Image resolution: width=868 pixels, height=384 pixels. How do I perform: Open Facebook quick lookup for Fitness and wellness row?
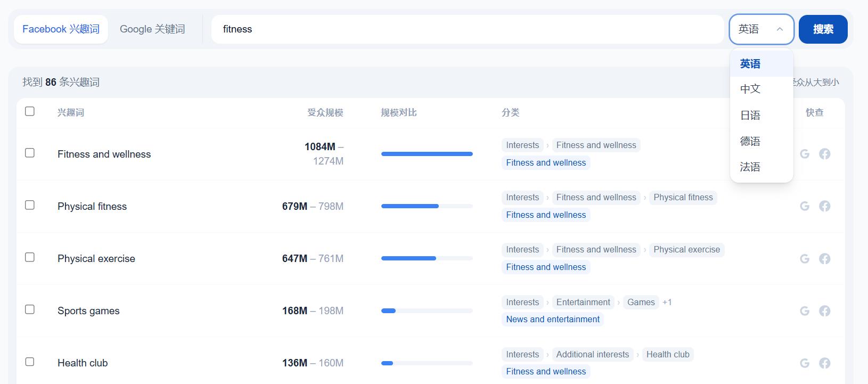pyautogui.click(x=824, y=154)
